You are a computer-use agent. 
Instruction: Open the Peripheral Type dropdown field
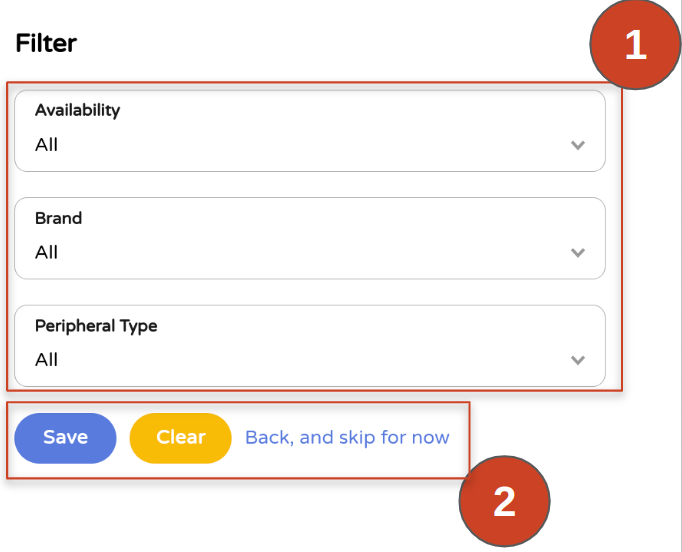point(310,345)
